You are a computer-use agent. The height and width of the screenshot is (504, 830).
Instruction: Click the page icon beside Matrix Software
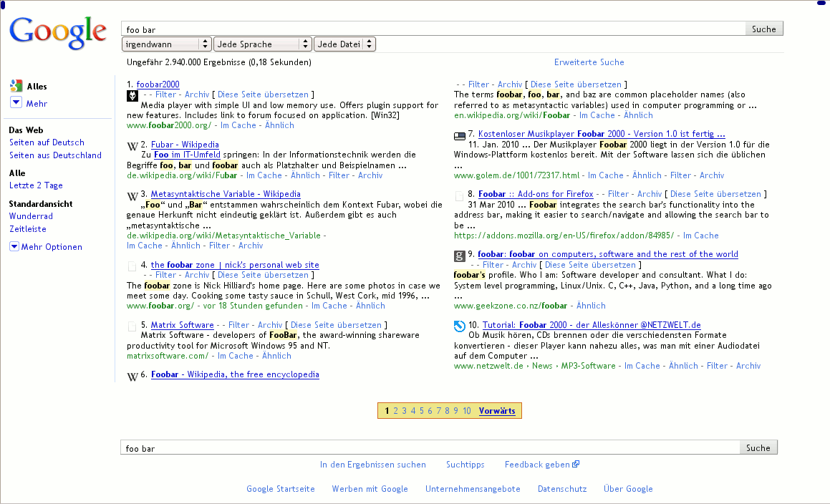pos(132,326)
